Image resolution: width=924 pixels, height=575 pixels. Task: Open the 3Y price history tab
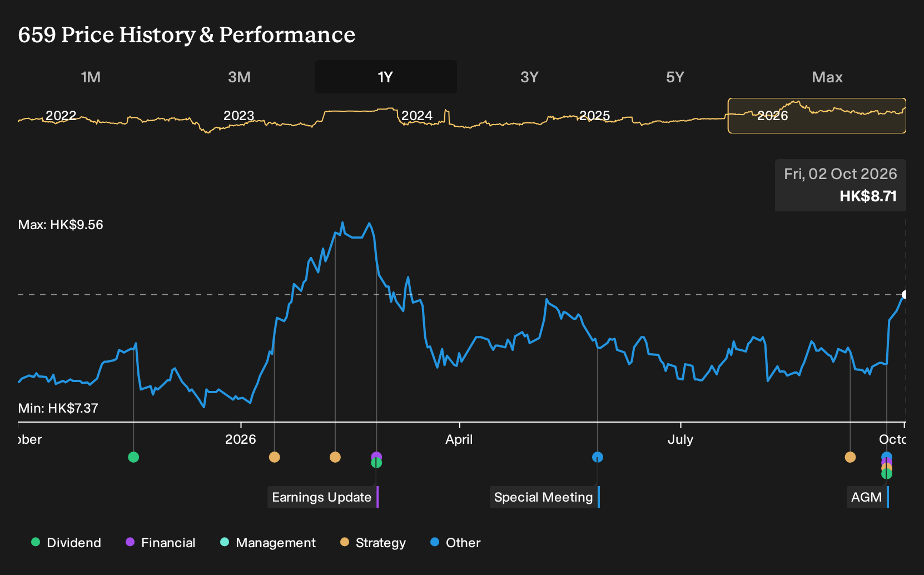click(529, 77)
